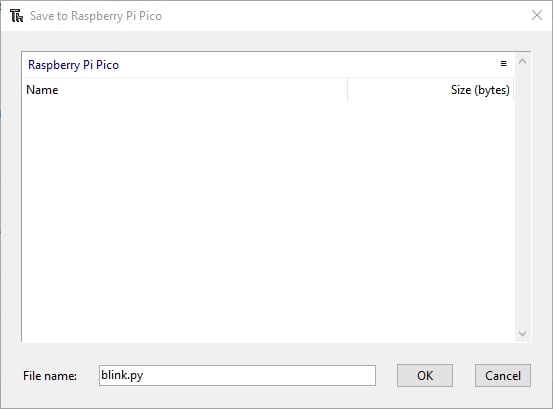Confirm saving with the OK button
The height and width of the screenshot is (409, 553).
pos(425,376)
